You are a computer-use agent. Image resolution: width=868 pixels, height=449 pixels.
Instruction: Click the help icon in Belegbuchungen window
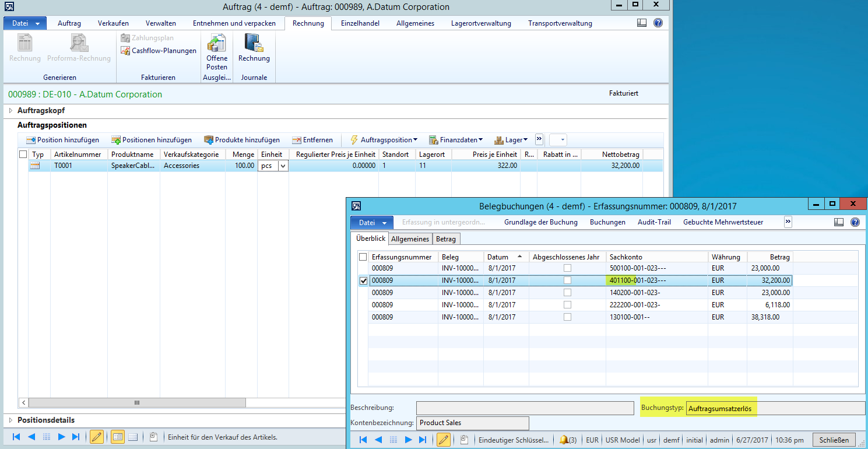pyautogui.click(x=855, y=222)
